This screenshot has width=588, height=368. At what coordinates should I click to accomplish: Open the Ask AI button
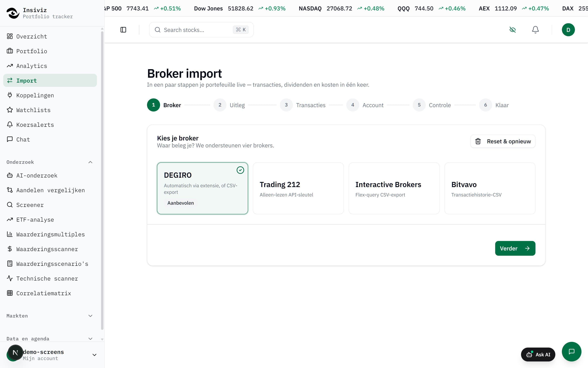click(538, 355)
